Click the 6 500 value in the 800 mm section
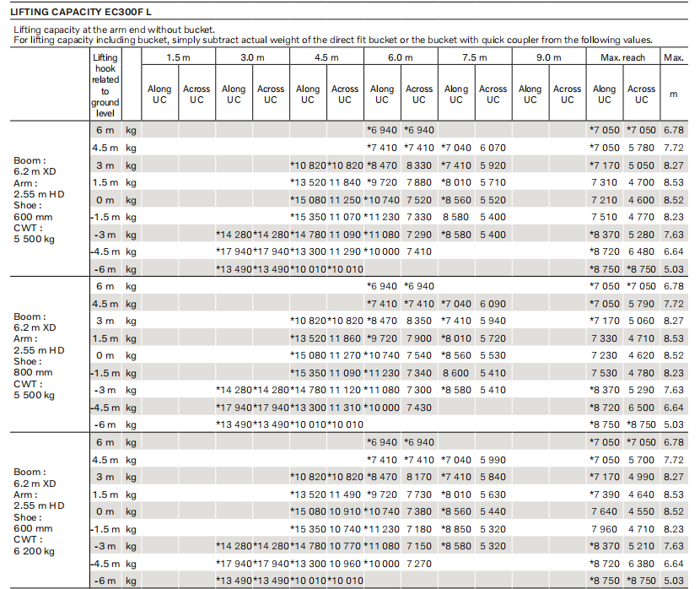Screen dimensions: 700x589 641,408
